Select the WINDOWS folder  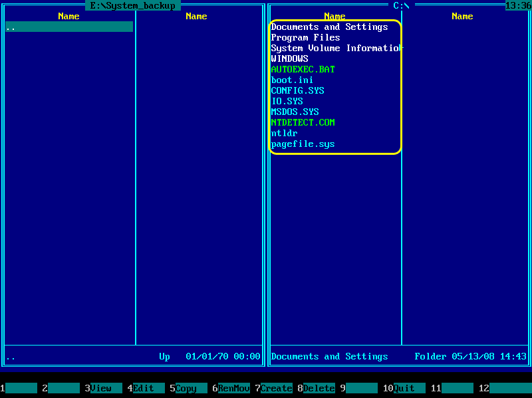(x=289, y=58)
